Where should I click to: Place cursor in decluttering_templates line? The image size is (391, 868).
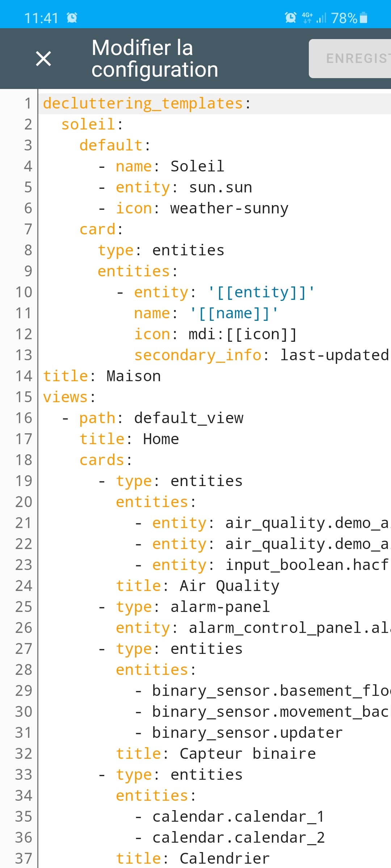(x=143, y=104)
